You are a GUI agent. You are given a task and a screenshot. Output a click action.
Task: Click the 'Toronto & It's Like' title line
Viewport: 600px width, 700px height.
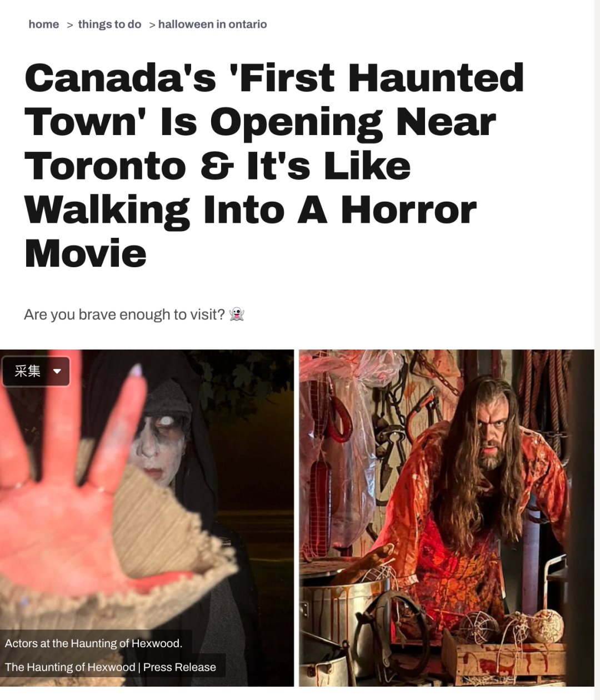218,166
